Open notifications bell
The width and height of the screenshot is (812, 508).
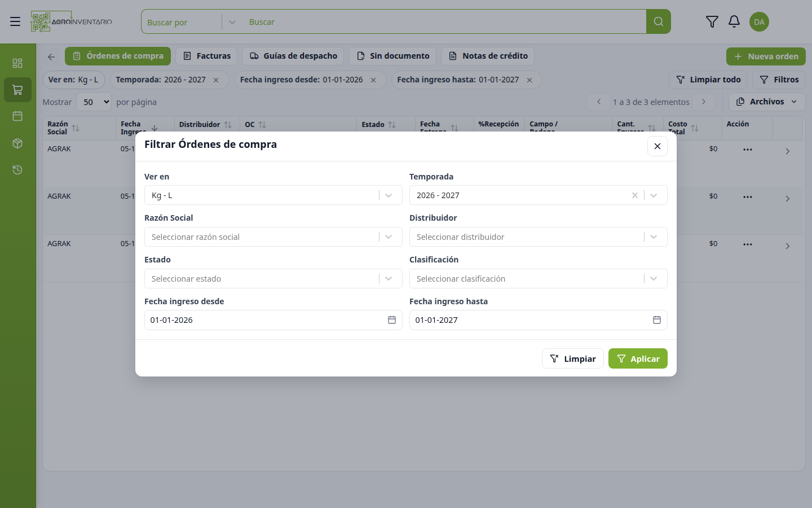point(734,21)
